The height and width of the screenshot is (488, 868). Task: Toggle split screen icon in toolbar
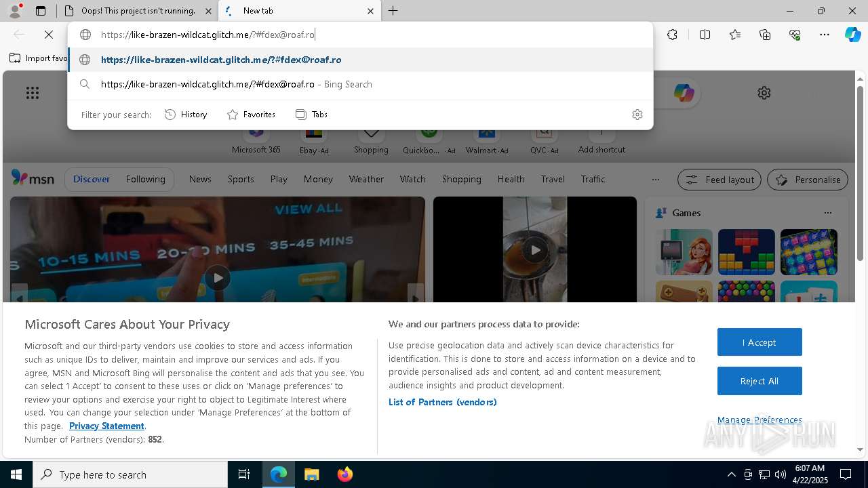705,35
